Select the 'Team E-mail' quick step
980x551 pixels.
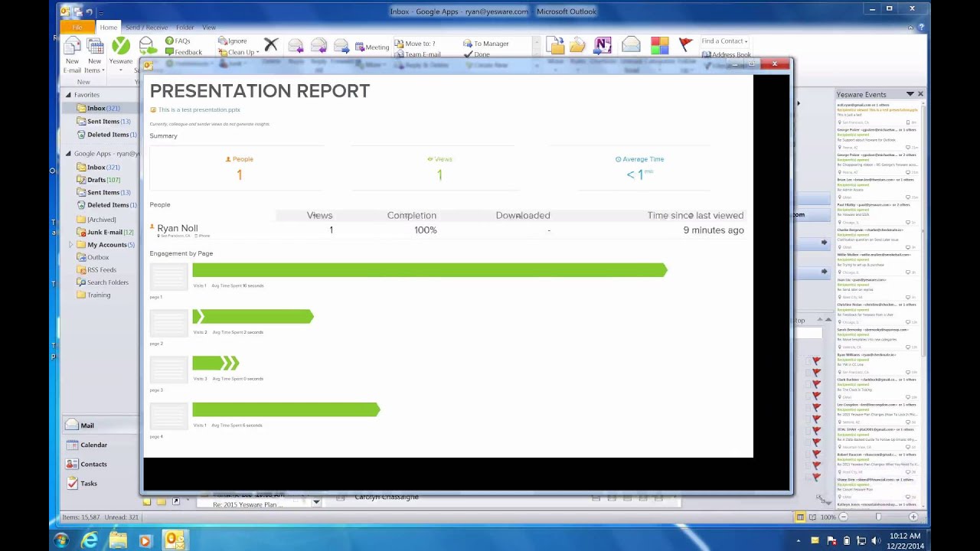point(417,54)
